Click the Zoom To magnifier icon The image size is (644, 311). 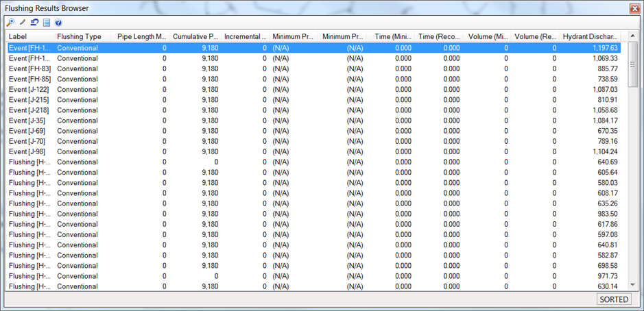pos(10,22)
